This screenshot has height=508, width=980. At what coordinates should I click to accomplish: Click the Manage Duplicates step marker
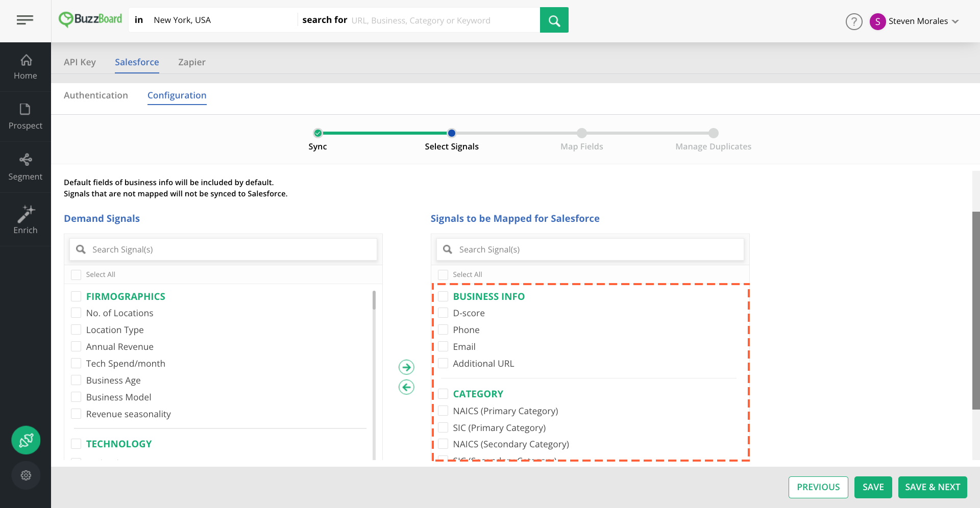pos(714,133)
